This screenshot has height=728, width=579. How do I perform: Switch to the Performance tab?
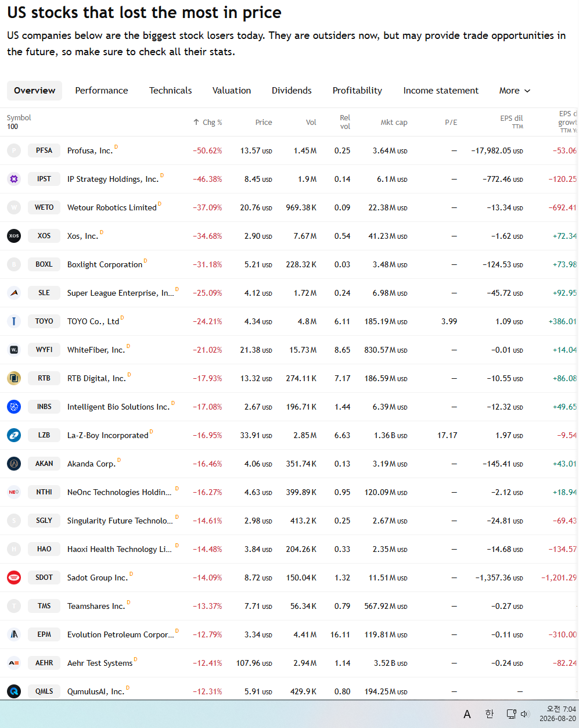point(102,91)
